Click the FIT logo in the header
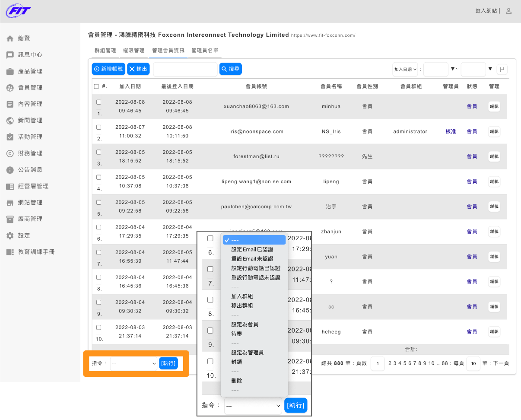The image size is (521, 420). point(18,11)
